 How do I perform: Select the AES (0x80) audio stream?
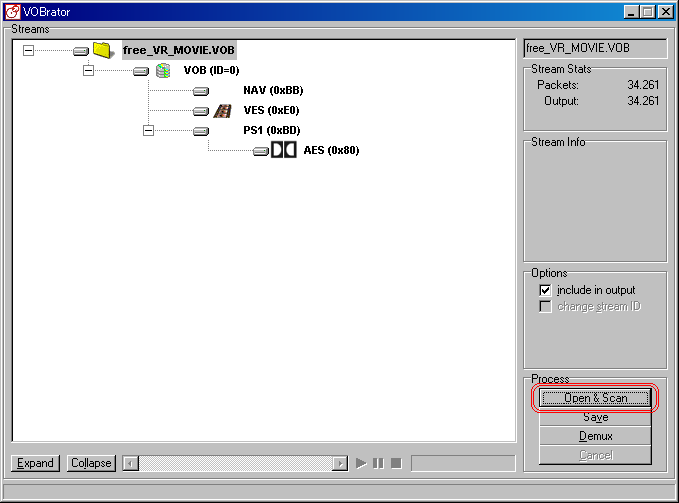(331, 150)
